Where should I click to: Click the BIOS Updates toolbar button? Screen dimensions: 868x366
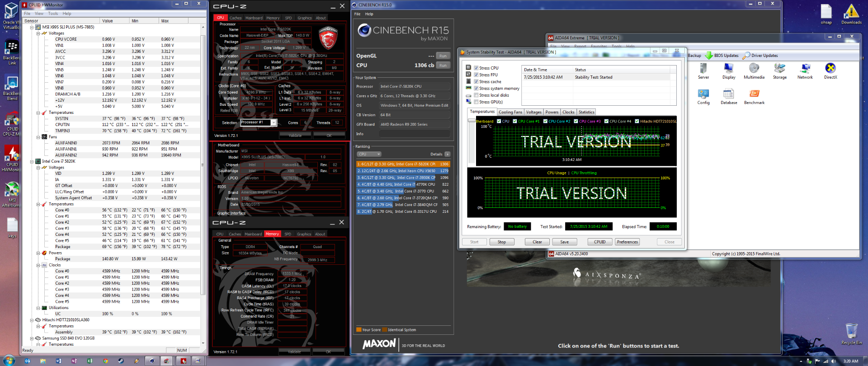(x=722, y=56)
